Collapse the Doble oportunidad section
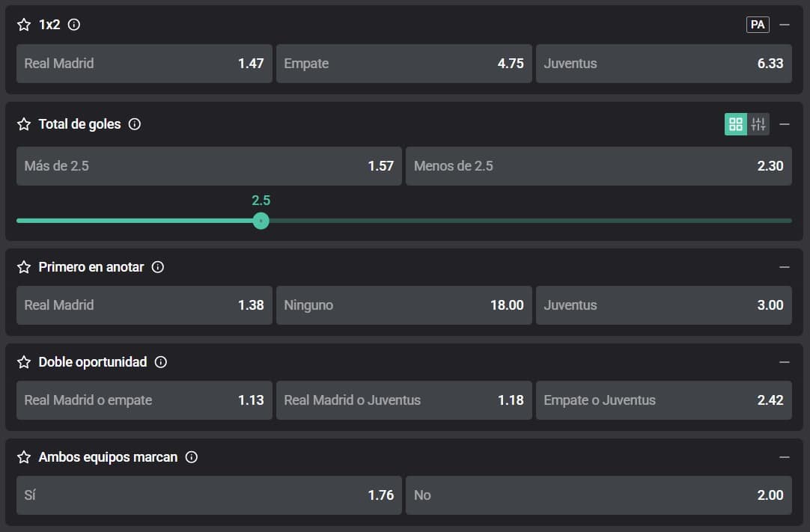 tap(785, 362)
